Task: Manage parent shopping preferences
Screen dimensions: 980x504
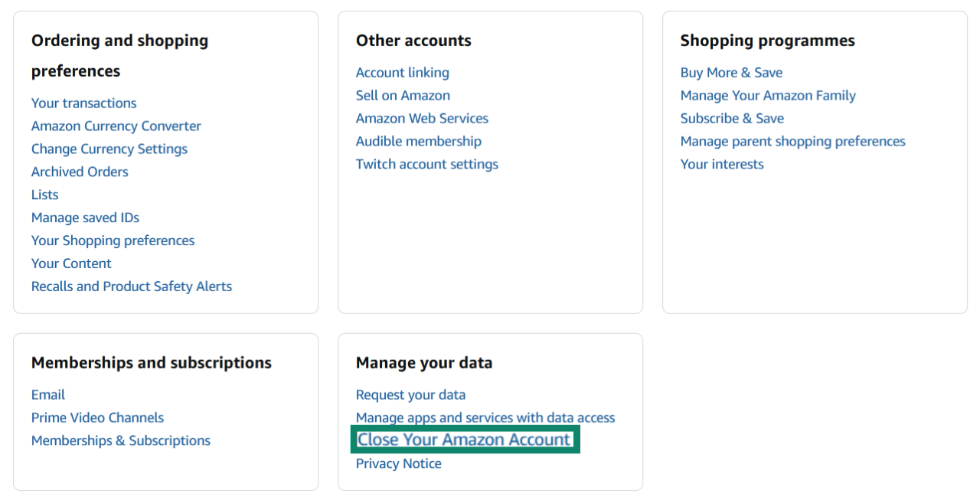Action: point(792,141)
